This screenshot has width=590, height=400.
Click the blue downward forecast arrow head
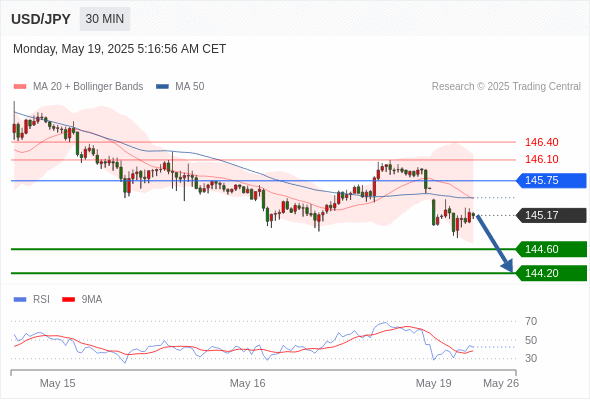point(508,266)
